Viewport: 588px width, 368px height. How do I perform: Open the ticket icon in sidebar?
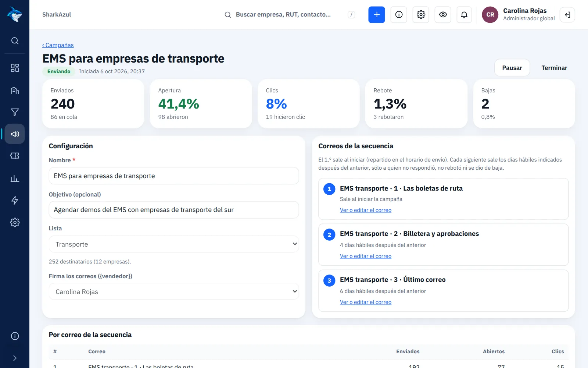(15, 156)
